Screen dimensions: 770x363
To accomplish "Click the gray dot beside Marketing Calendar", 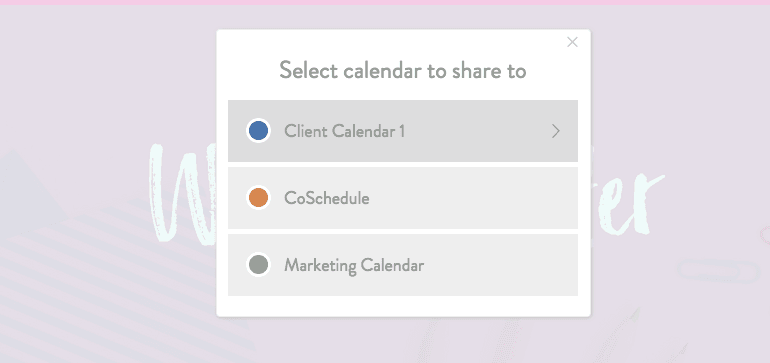I will (258, 265).
